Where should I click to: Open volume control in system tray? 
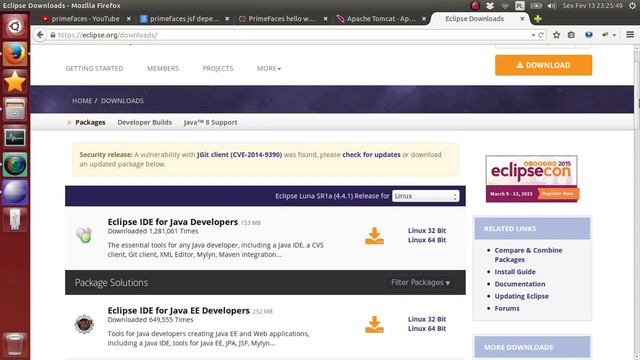tap(552, 6)
